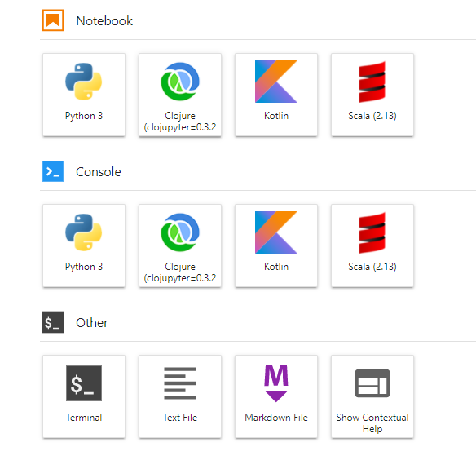The height and width of the screenshot is (460, 476).
Task: Launch a new Terminal
Action: click(x=84, y=396)
